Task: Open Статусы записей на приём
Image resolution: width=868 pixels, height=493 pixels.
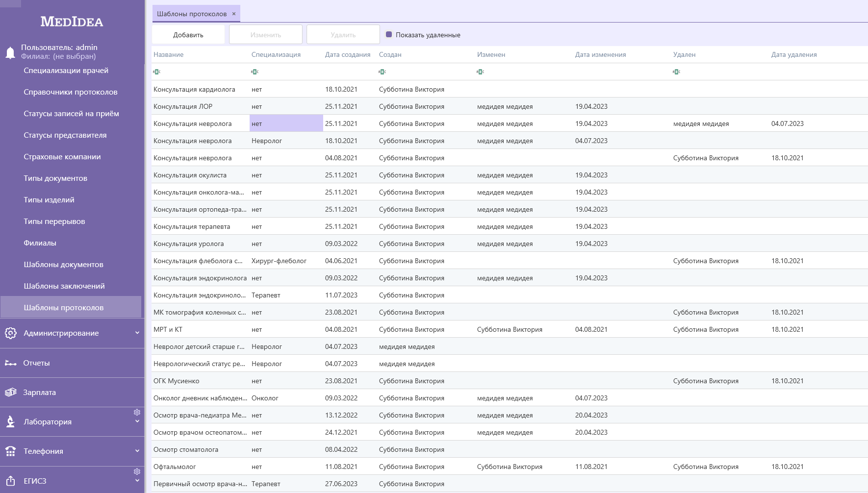Action: pos(71,114)
